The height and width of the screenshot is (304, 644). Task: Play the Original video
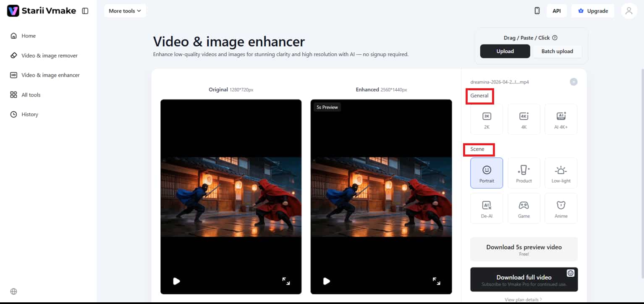[176, 281]
